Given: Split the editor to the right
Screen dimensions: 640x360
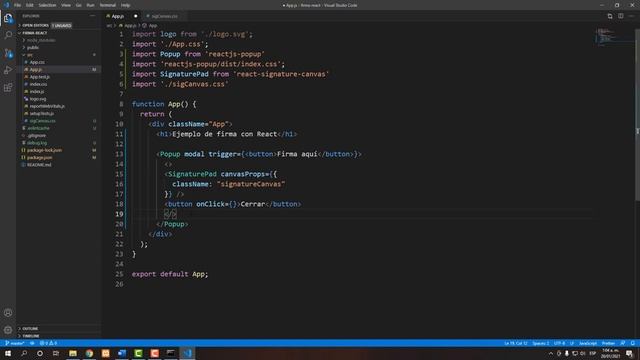Looking at the screenshot, I should click(x=620, y=16).
